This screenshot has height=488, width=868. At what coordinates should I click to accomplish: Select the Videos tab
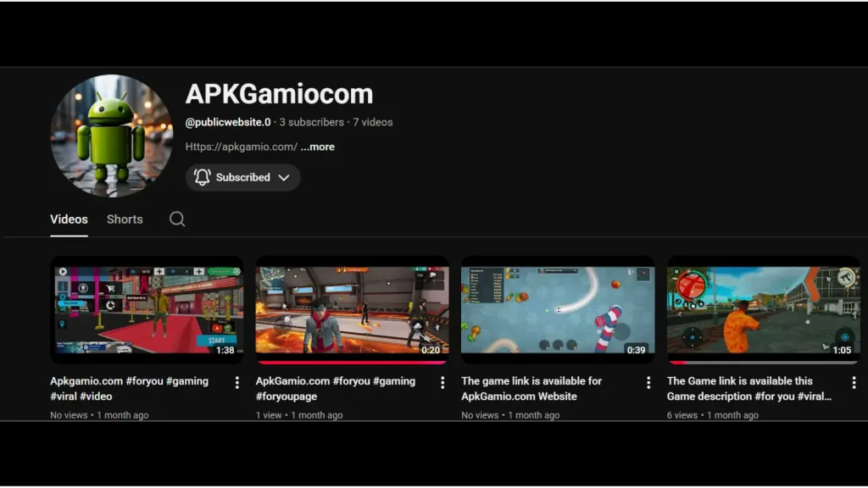pyautogui.click(x=69, y=219)
